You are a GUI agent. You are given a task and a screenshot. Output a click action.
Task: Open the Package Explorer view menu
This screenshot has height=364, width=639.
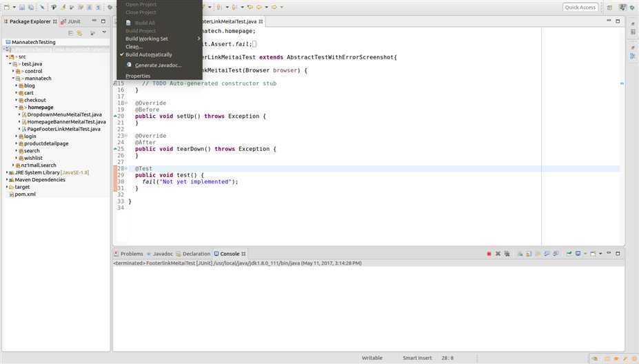click(x=104, y=32)
